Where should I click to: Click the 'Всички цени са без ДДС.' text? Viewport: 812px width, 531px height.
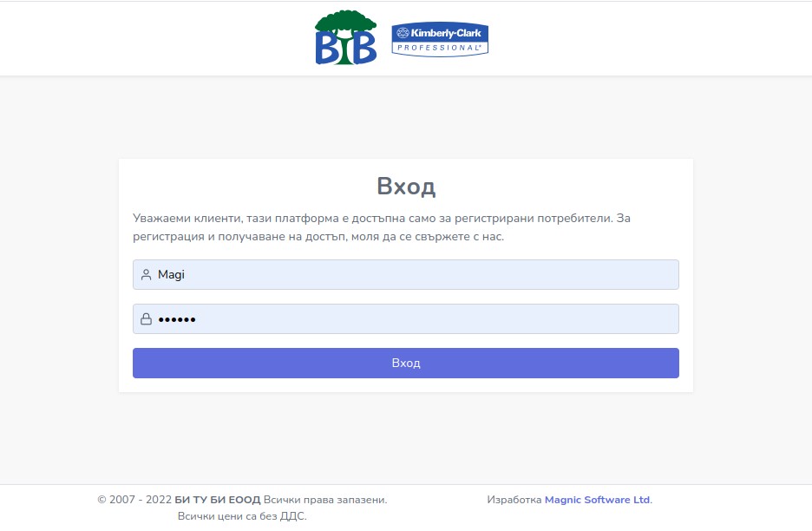click(x=242, y=516)
